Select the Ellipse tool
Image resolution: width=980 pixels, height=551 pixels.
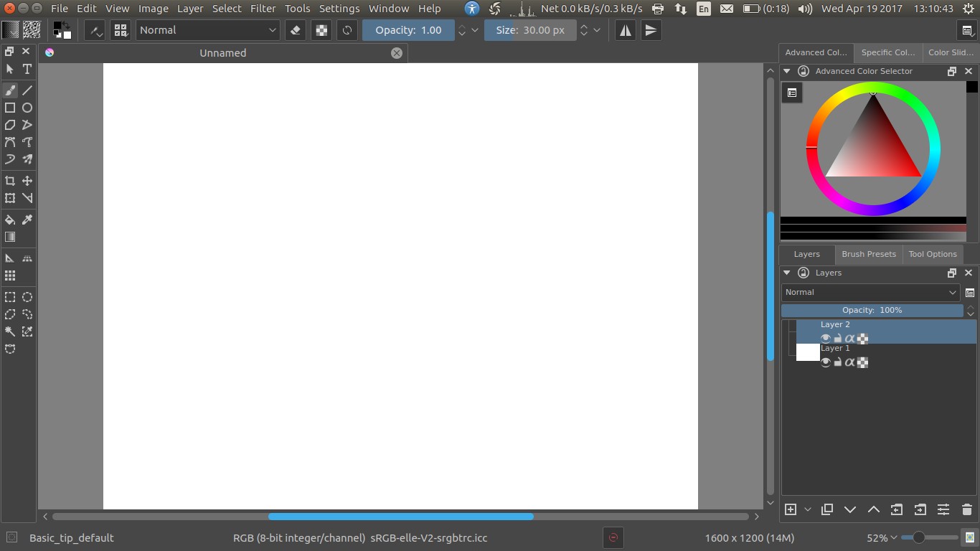[x=27, y=107]
